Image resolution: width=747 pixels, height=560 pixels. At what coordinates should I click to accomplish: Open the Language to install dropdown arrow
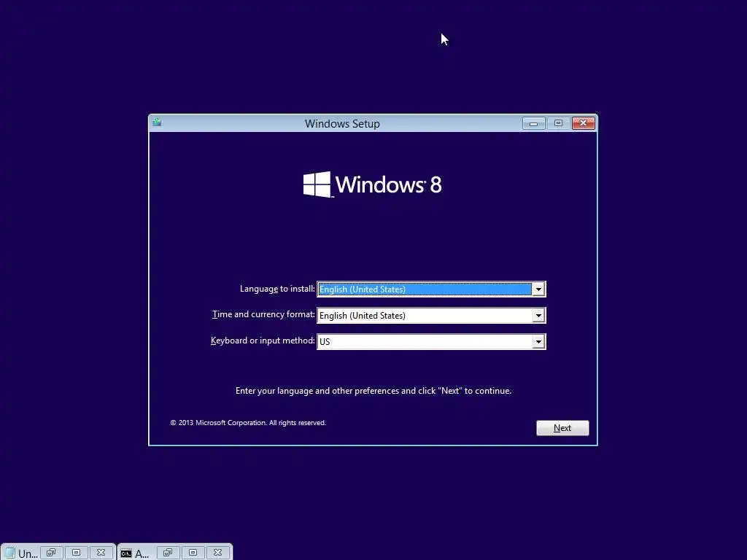click(538, 289)
